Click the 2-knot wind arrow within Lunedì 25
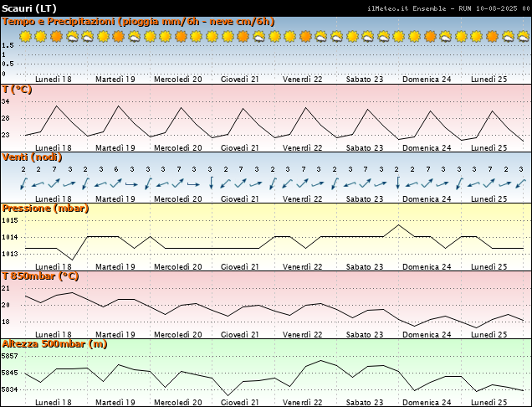This screenshot has width=532, height=407. 505,184
